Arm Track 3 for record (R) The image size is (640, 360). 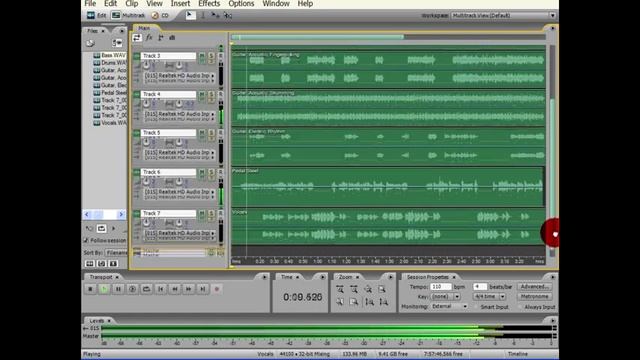[x=221, y=56]
